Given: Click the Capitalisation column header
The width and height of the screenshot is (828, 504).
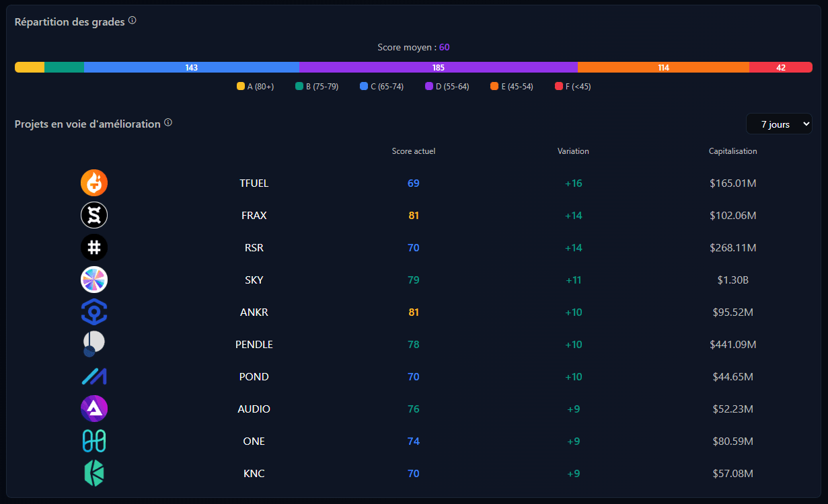Looking at the screenshot, I should pyautogui.click(x=733, y=151).
